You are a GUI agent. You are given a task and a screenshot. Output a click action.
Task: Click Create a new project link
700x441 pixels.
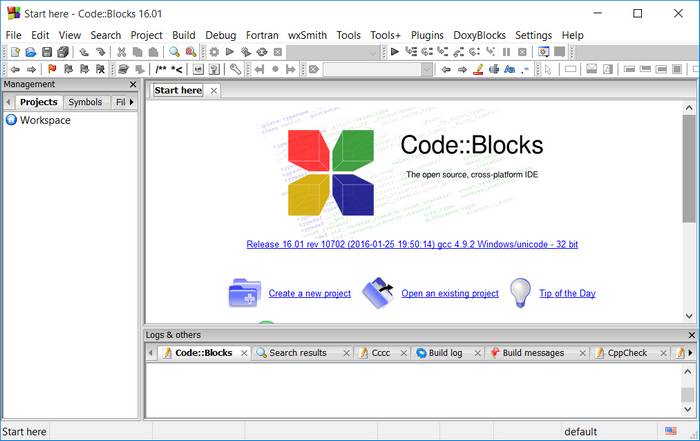pos(309,294)
